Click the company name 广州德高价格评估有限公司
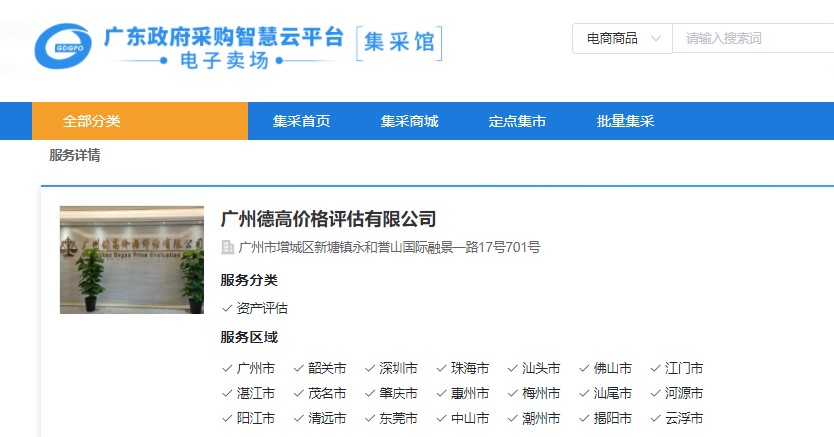 328,219
